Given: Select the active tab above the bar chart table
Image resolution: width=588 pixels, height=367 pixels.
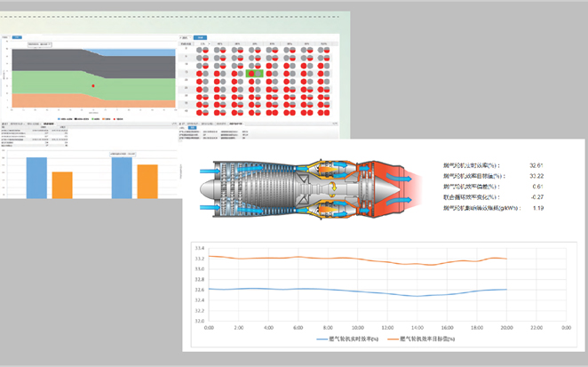Looking at the screenshot, I should pos(50,124).
